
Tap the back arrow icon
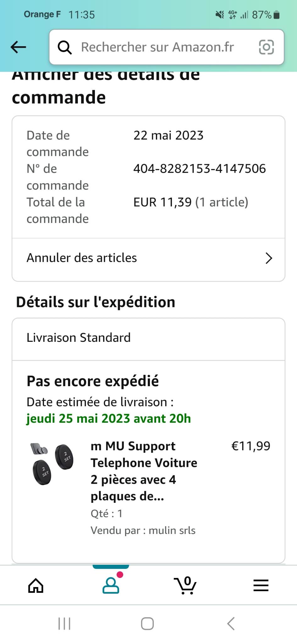click(18, 47)
